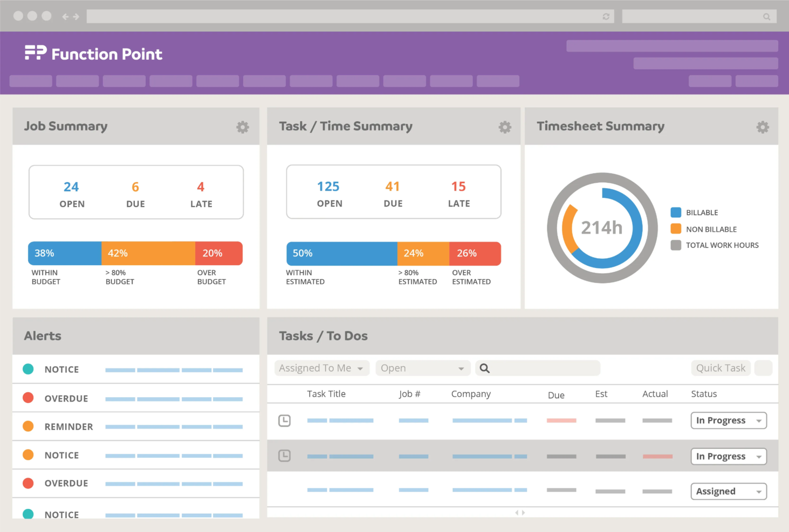Open the Task / Time Summary settings gear
The height and width of the screenshot is (532, 789).
click(505, 127)
